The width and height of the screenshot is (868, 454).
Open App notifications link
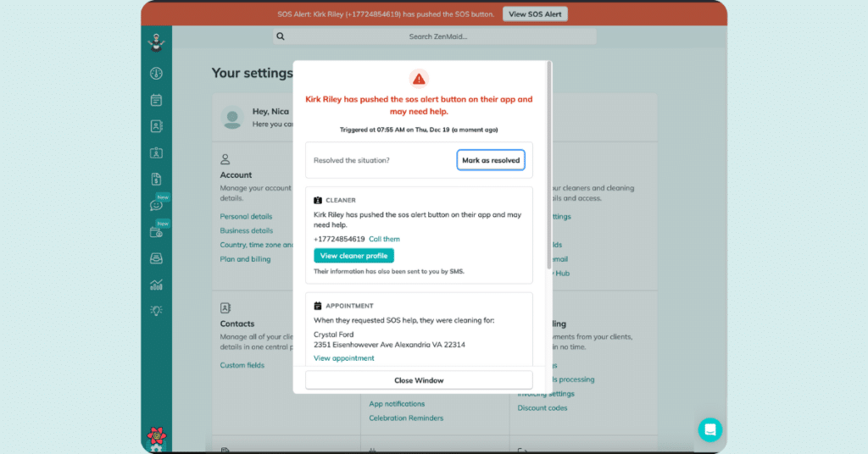[397, 404]
